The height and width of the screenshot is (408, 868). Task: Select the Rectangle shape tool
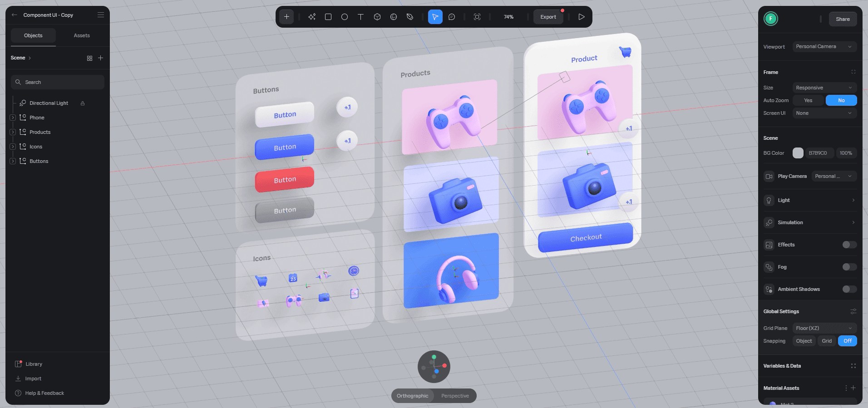pyautogui.click(x=328, y=17)
